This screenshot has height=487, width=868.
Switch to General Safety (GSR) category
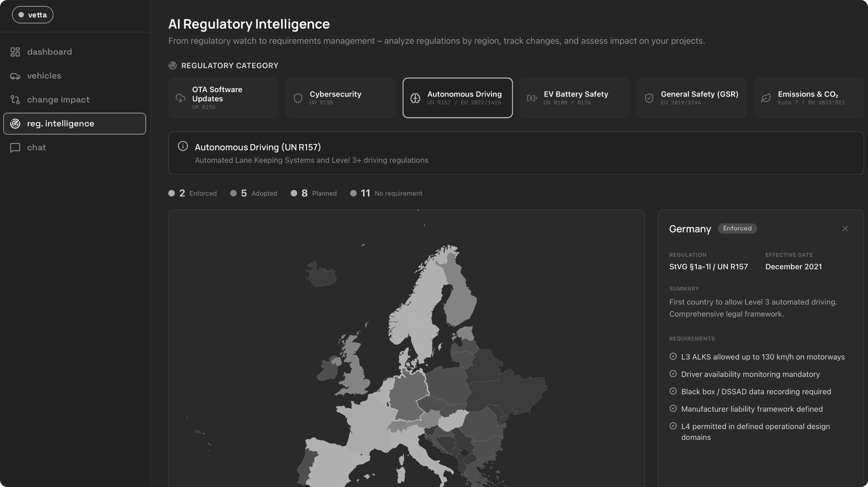[x=692, y=98]
